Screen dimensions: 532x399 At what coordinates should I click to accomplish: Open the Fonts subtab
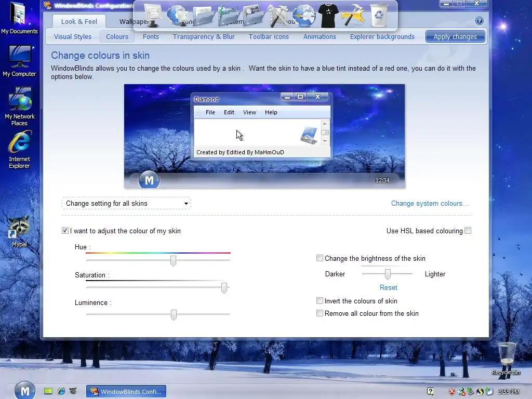coord(151,37)
